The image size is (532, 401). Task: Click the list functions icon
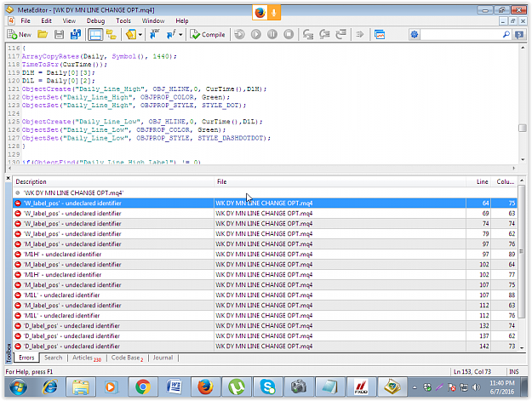tap(171, 34)
